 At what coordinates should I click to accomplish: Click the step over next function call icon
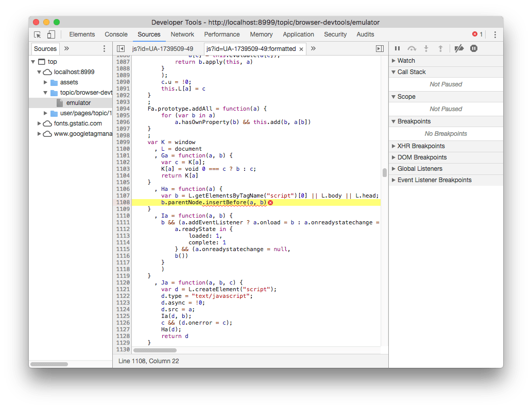411,48
